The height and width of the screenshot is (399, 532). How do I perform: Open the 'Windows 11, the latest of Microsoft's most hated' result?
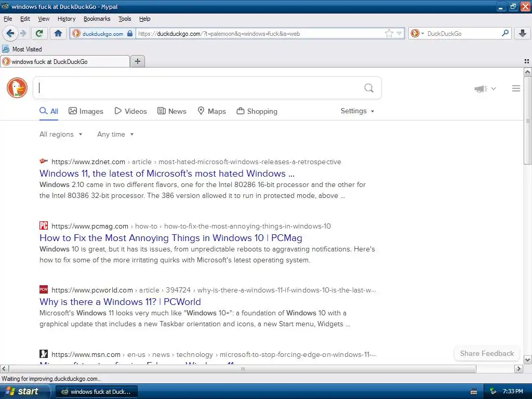pos(167,174)
